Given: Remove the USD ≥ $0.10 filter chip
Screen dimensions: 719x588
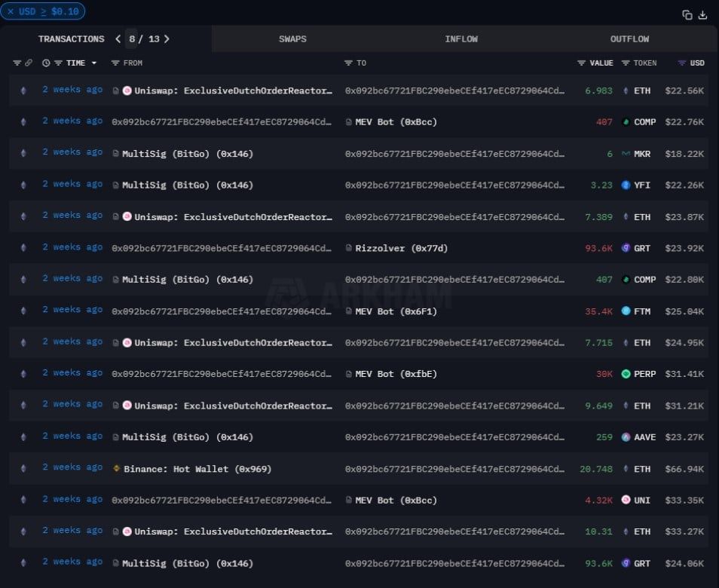Looking at the screenshot, I should point(11,11).
